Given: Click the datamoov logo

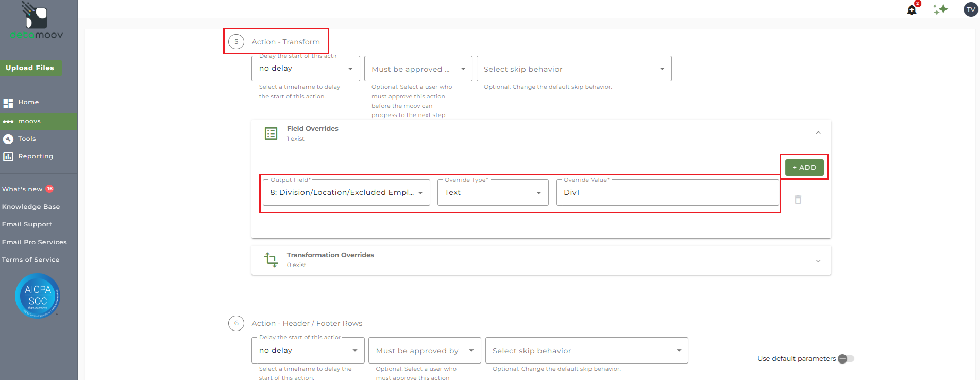Looking at the screenshot, I should coord(36,21).
